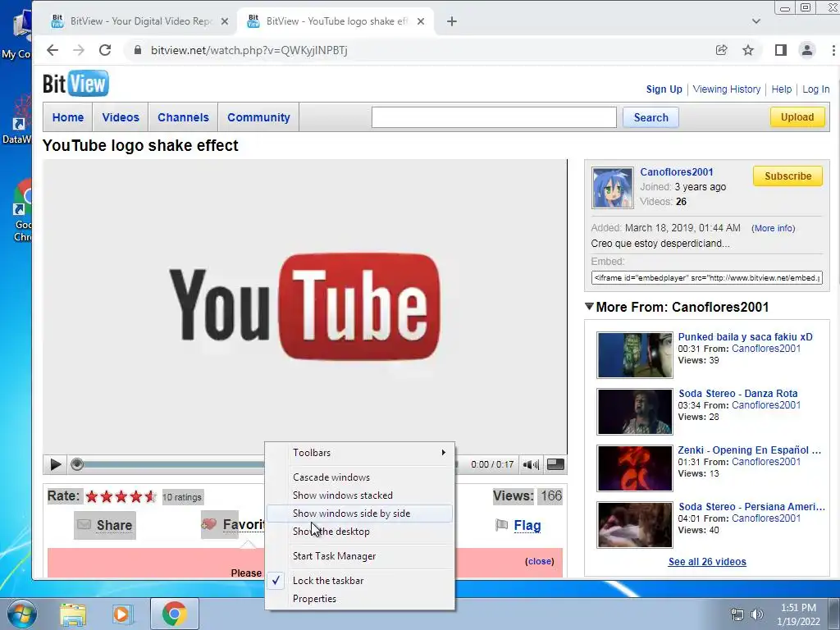840x630 pixels.
Task: Select Show windows side by side
Action: 359,514
